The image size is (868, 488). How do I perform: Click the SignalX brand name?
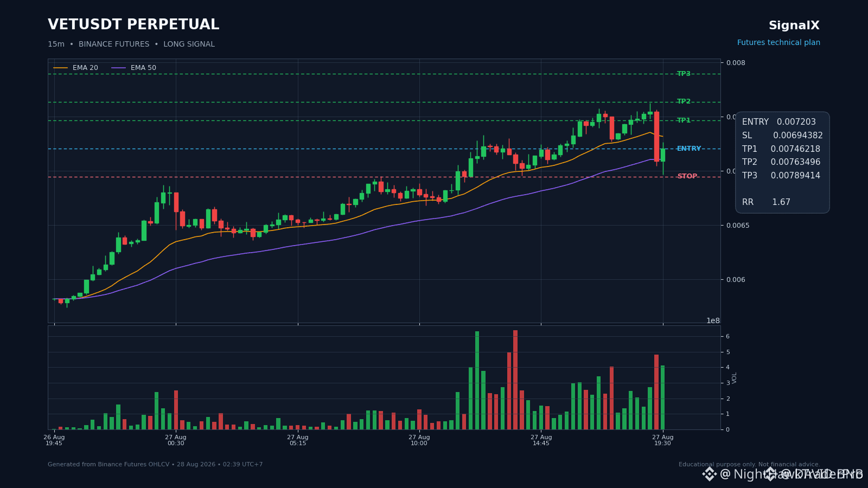click(x=794, y=25)
